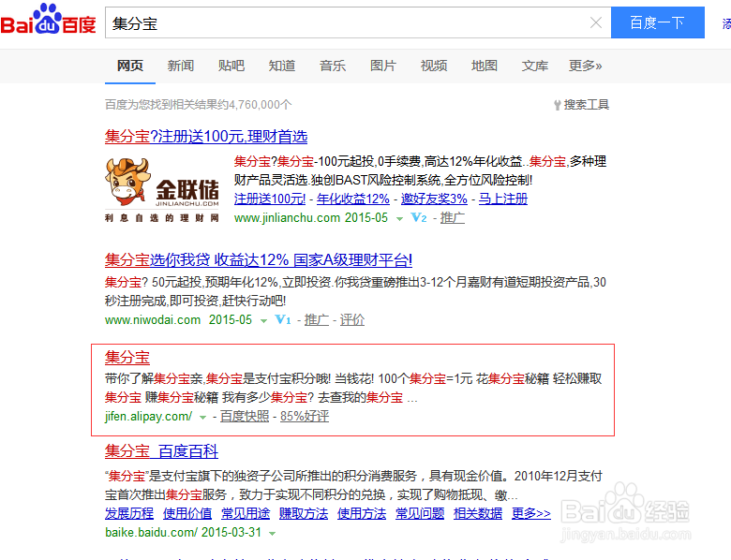The height and width of the screenshot is (560, 731).
Task: Select the 地图 tab
Action: [485, 66]
